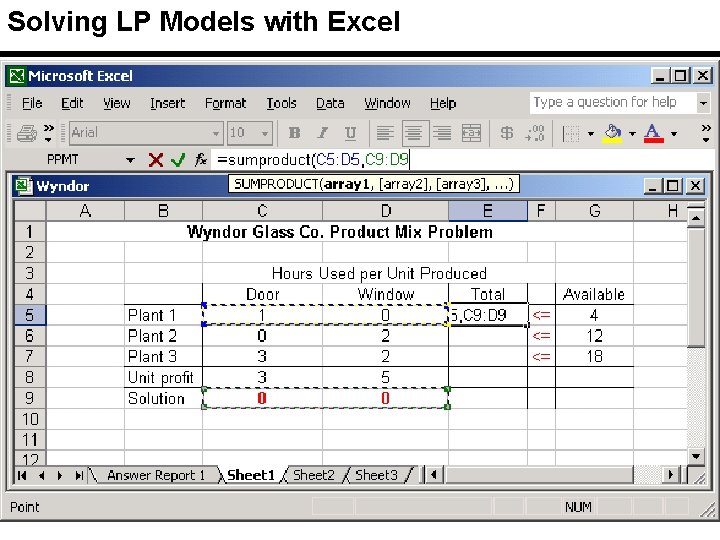Open the Data menu
720x540 pixels.
point(330,103)
